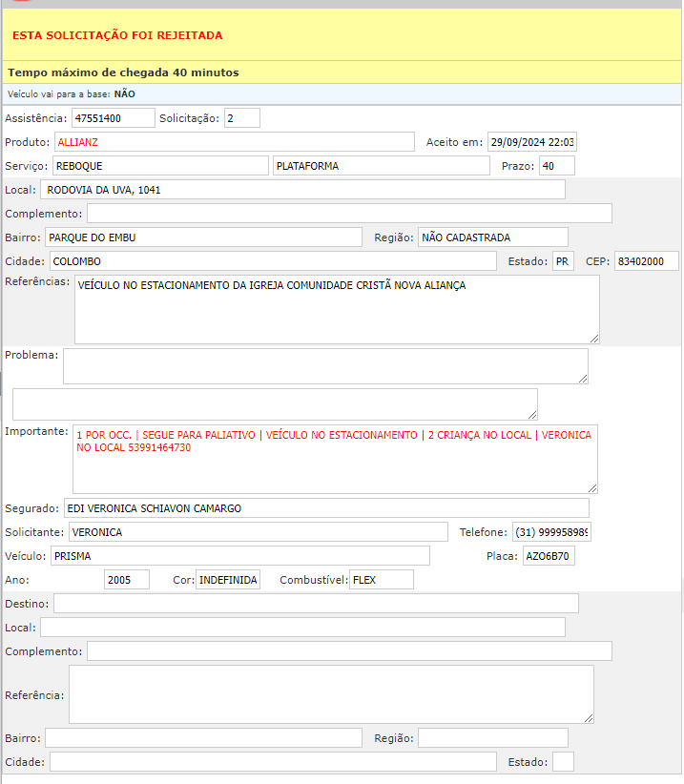Focus the Combustível field showing FLEX
Viewport: 684px width, 784px height.
[381, 580]
